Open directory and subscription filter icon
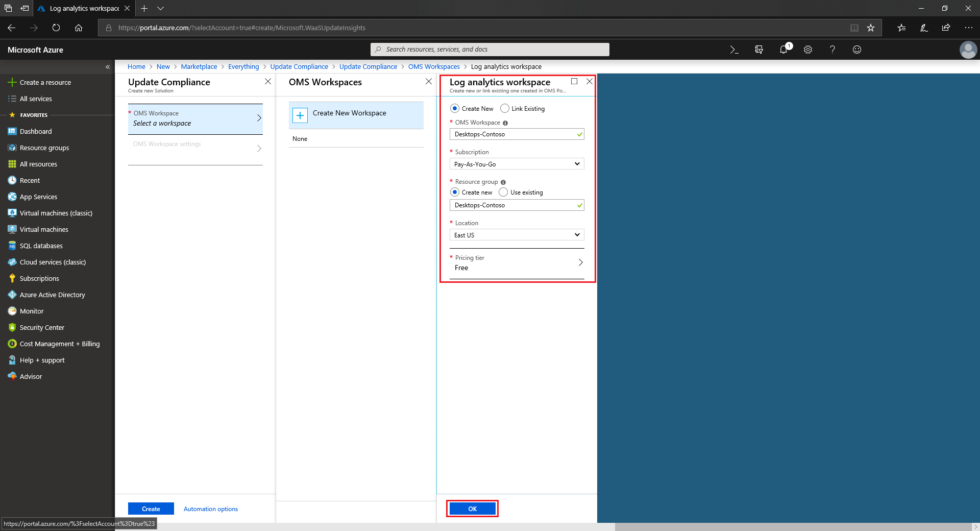This screenshot has width=980, height=531. click(x=759, y=50)
